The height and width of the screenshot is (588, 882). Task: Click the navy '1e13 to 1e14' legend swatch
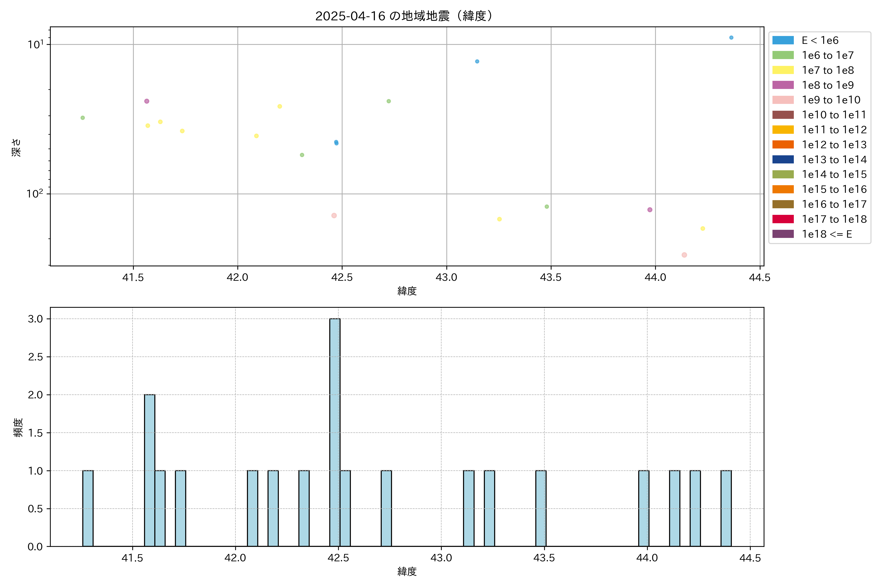[783, 159]
